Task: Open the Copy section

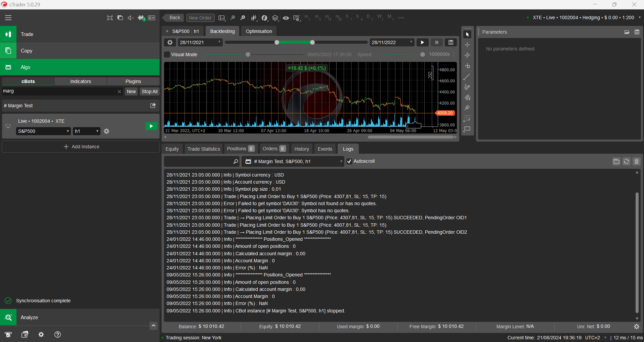Action: pos(80,51)
